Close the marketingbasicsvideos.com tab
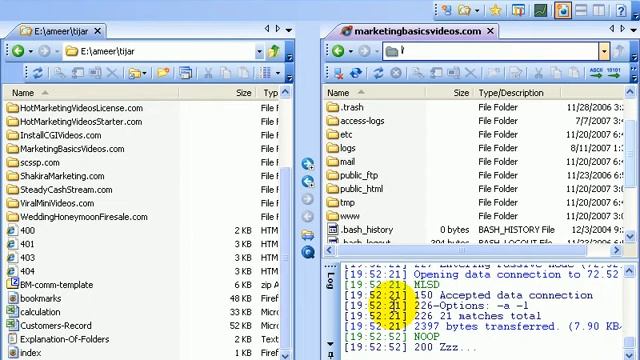 click(x=490, y=31)
